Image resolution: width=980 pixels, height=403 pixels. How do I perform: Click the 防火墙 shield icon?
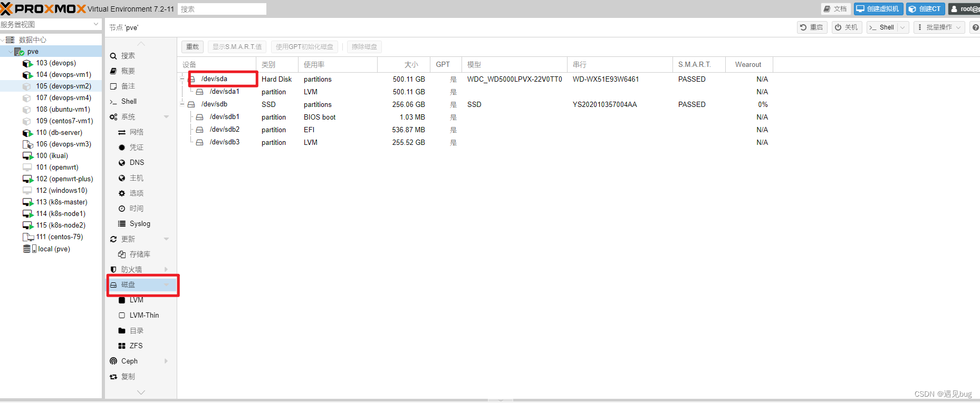click(113, 270)
